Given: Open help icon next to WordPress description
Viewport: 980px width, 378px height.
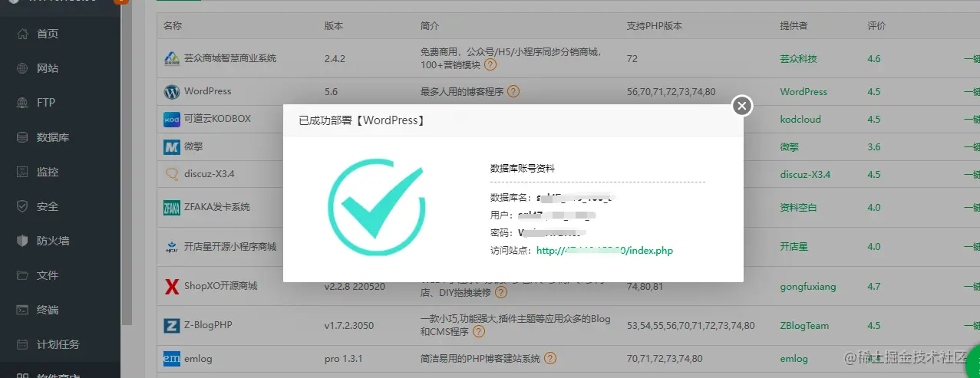Looking at the screenshot, I should click(x=513, y=91).
